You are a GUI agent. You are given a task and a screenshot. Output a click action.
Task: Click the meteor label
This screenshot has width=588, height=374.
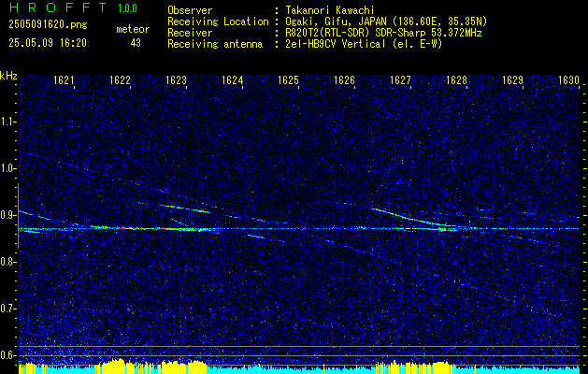point(133,29)
